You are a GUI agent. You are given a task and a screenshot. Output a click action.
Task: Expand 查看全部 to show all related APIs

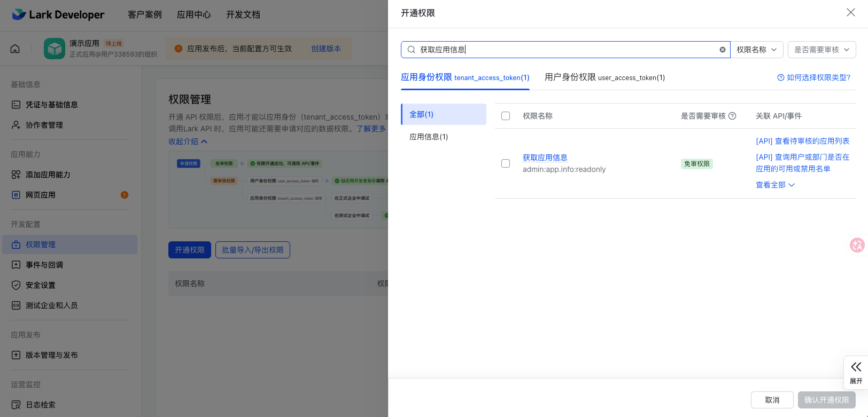[x=775, y=185]
